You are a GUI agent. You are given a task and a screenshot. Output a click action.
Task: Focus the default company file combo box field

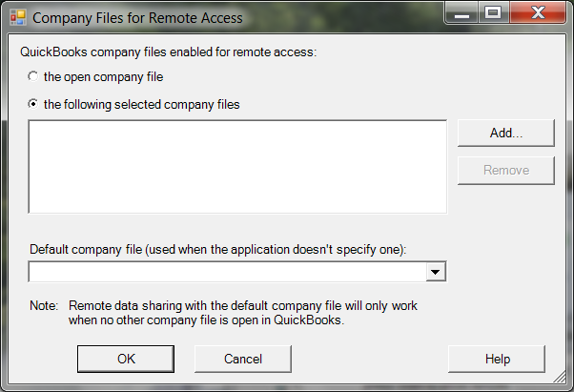227,273
